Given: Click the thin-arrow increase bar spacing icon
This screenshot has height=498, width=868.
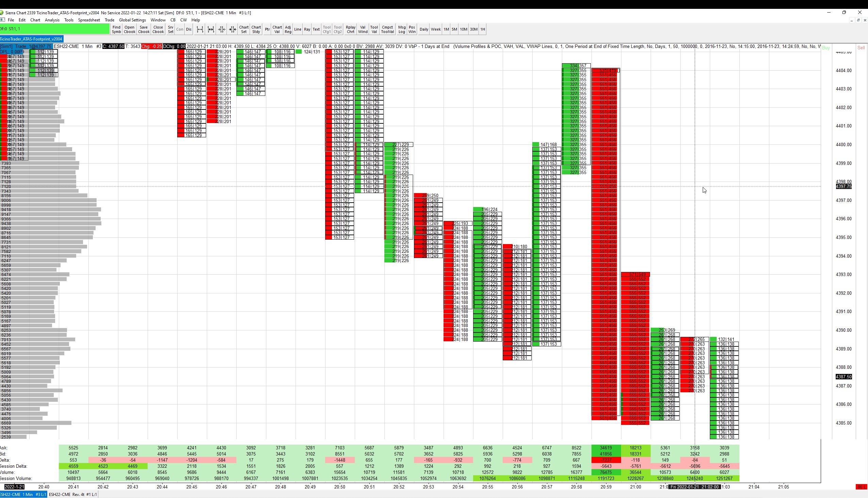Looking at the screenshot, I should (x=200, y=30).
